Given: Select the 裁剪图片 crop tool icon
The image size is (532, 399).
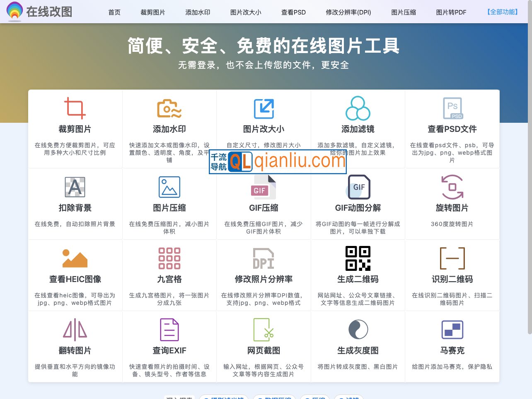Looking at the screenshot, I should click(75, 108).
